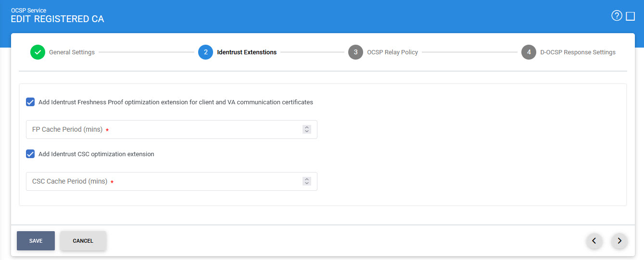This screenshot has width=644, height=260.
Task: Go to previous step with left arrow
Action: (594, 241)
